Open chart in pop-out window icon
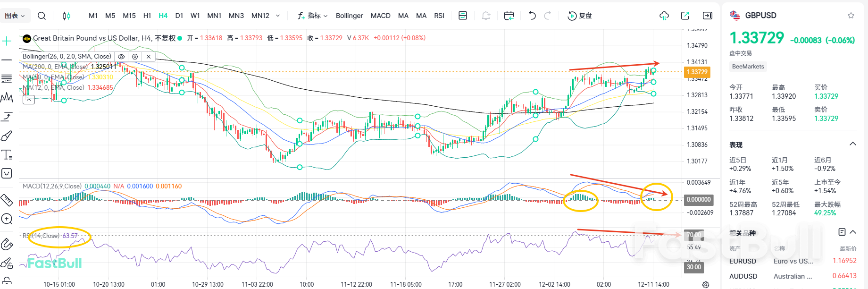This screenshot has width=868, height=289. click(x=685, y=16)
